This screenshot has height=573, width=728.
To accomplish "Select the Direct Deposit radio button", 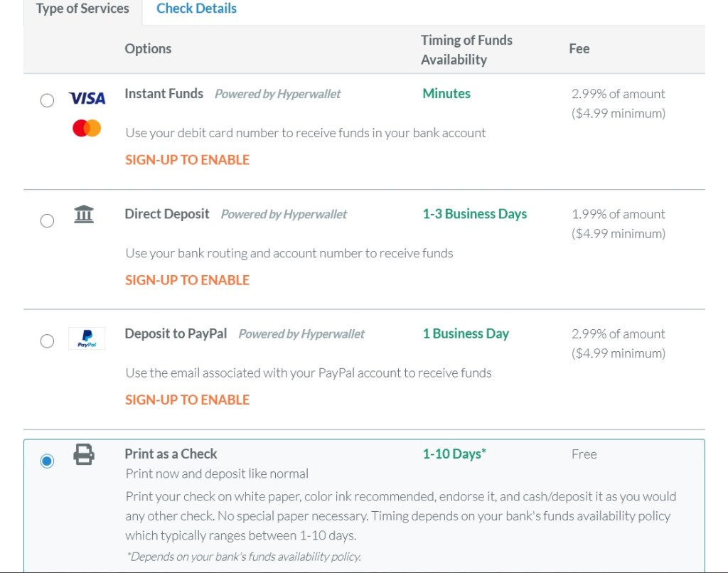I will point(47,220).
